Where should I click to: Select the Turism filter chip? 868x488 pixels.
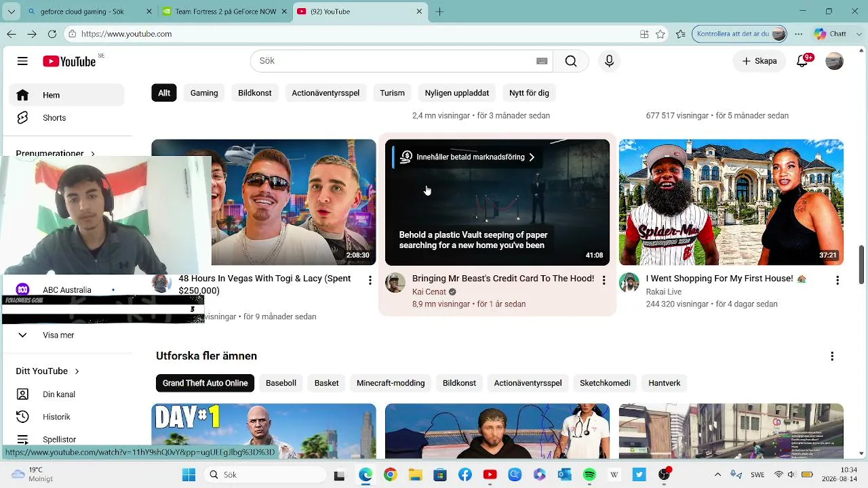[x=392, y=93]
